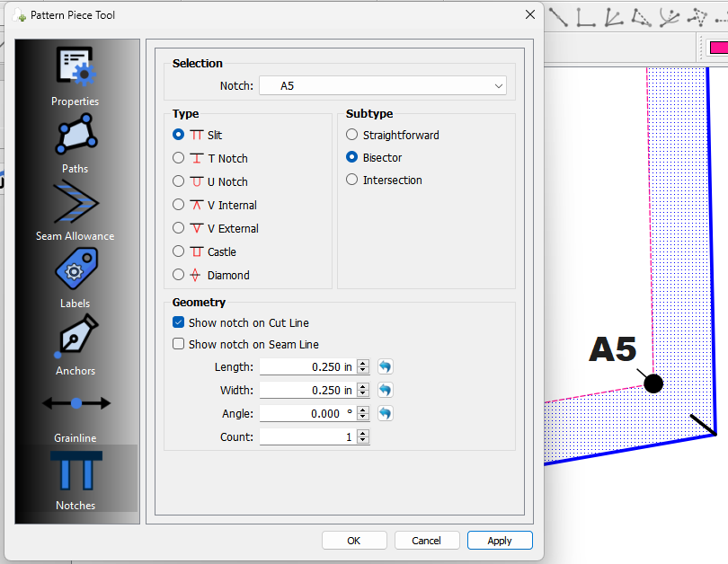Decrease the Width value with down arrow
The height and width of the screenshot is (564, 728).
point(363,393)
